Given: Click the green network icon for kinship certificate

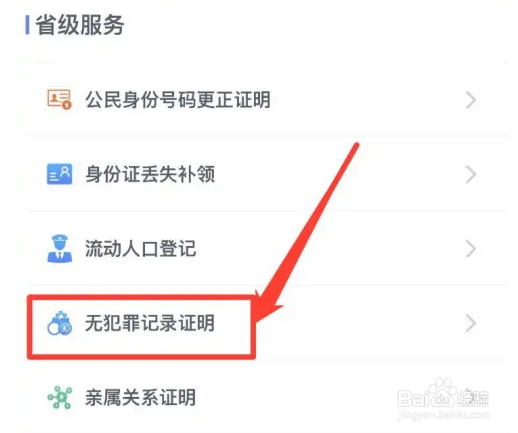Looking at the screenshot, I should click(x=59, y=397).
